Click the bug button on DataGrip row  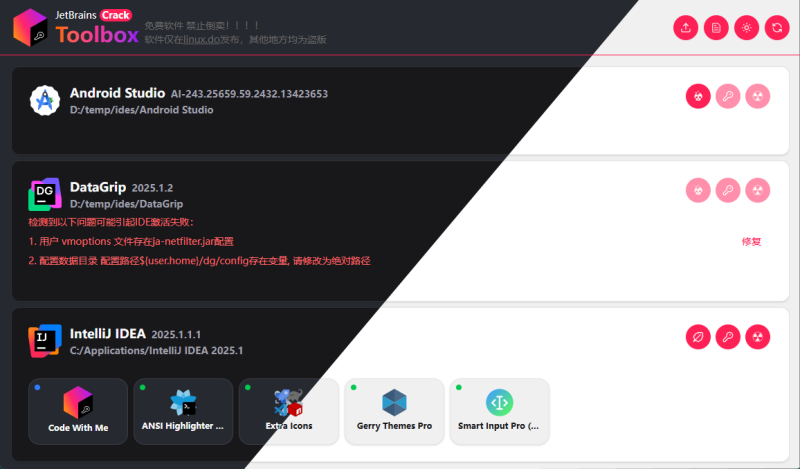pos(698,190)
